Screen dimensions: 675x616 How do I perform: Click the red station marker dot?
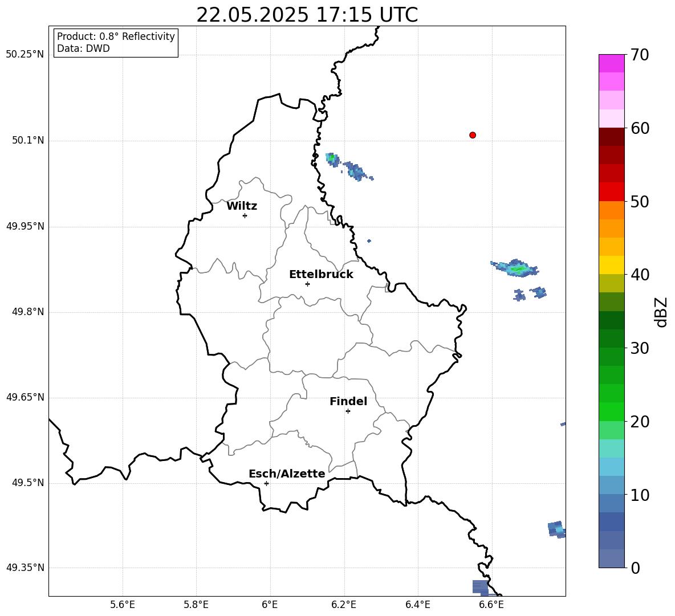tap(473, 135)
